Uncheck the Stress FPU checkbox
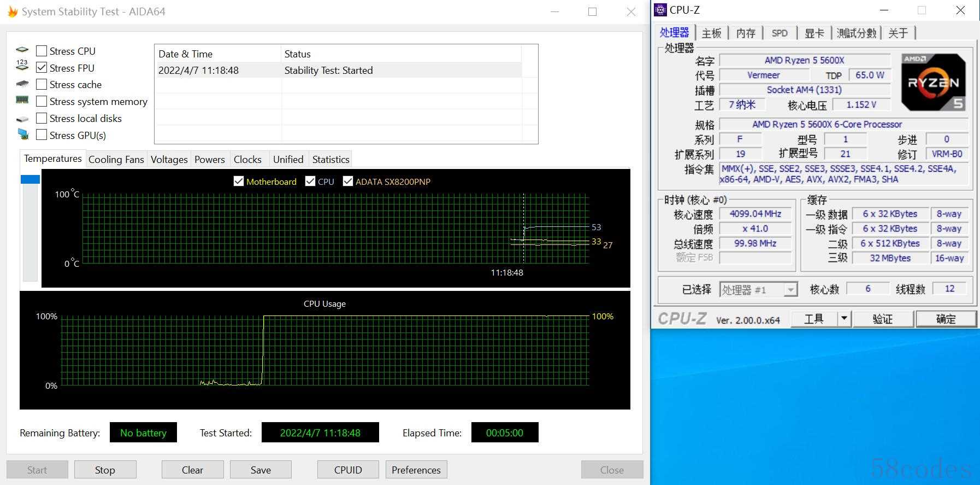The width and height of the screenshot is (980, 485). pos(41,68)
